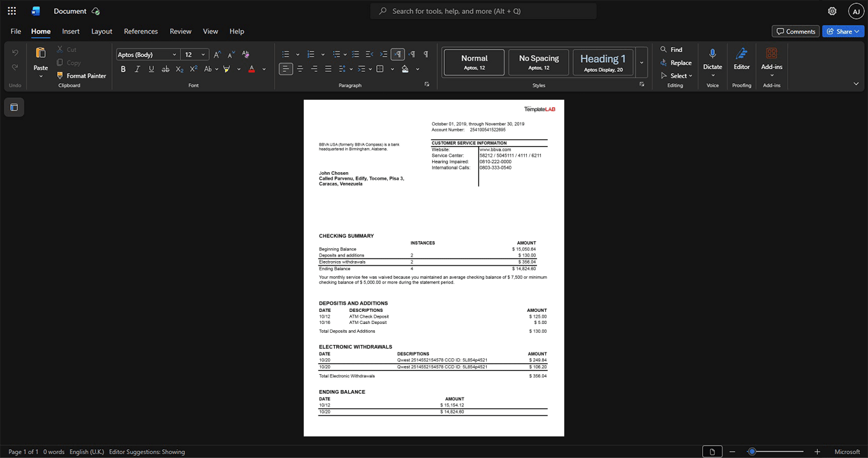Image resolution: width=868 pixels, height=458 pixels.
Task: Open the Select dropdown in Editing
Action: pos(677,76)
